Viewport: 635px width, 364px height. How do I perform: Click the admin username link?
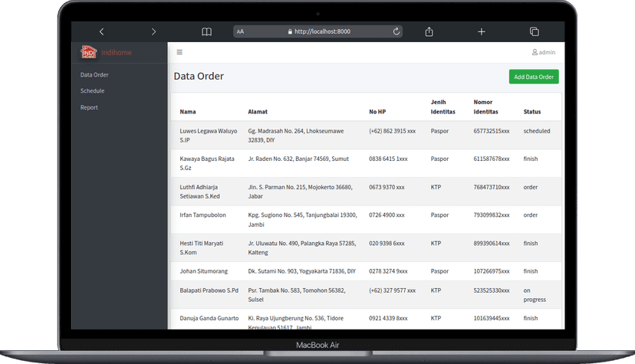(547, 52)
